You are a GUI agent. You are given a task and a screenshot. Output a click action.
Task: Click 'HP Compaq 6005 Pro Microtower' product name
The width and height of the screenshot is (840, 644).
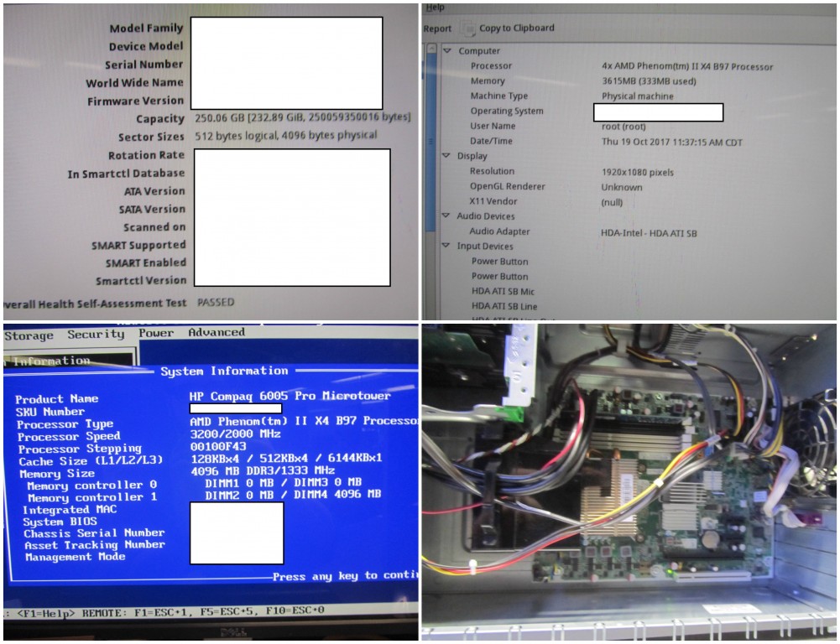290,396
